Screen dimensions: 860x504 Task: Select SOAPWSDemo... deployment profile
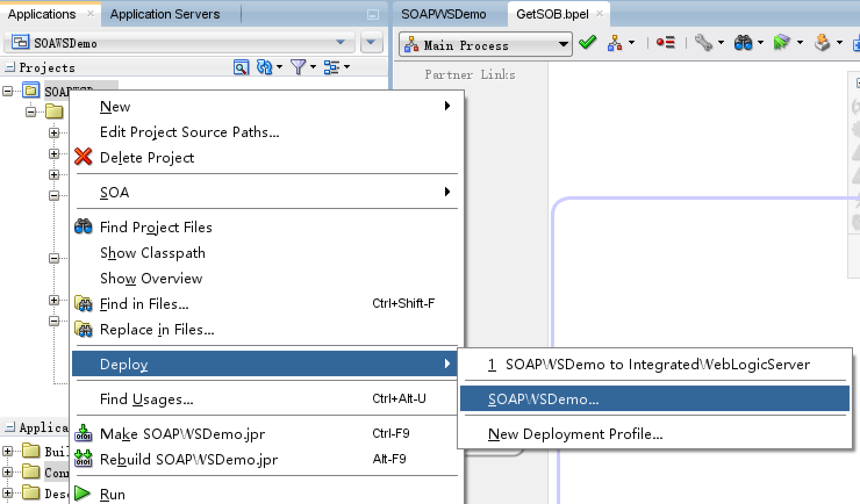[x=654, y=399]
